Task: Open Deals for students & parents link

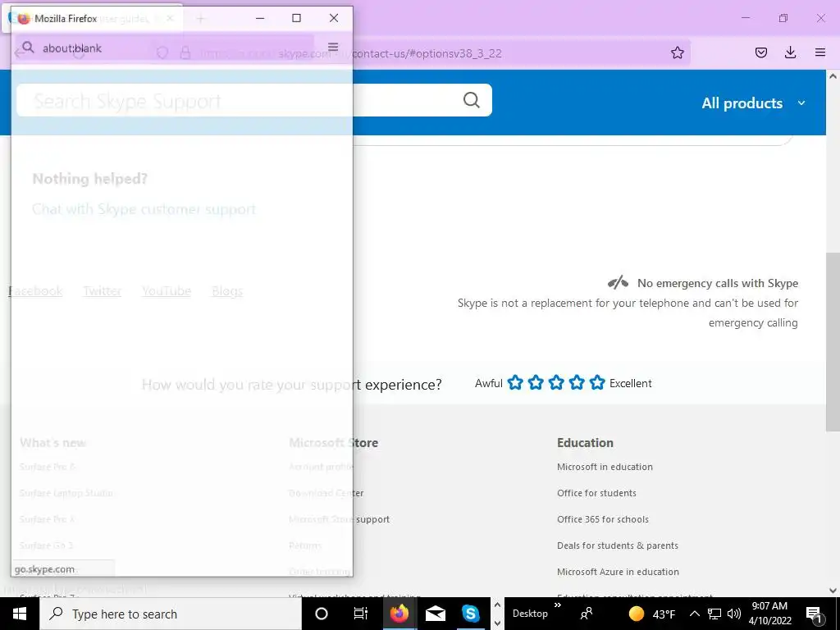Action: [x=618, y=546]
